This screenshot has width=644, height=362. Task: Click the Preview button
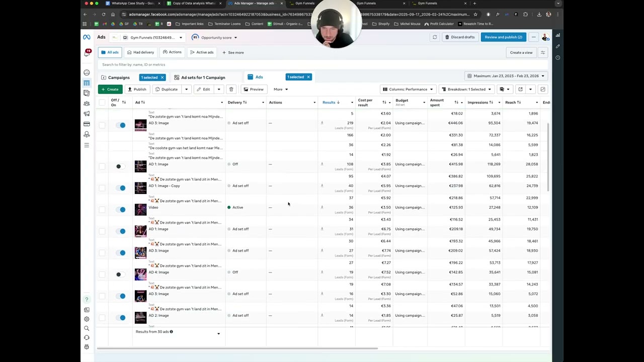click(254, 89)
